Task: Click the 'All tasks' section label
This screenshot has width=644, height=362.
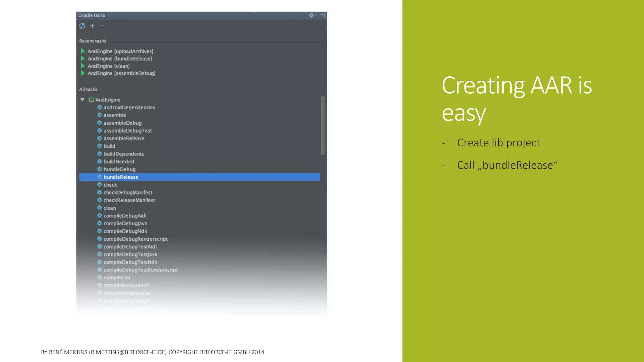Action: 88,89
